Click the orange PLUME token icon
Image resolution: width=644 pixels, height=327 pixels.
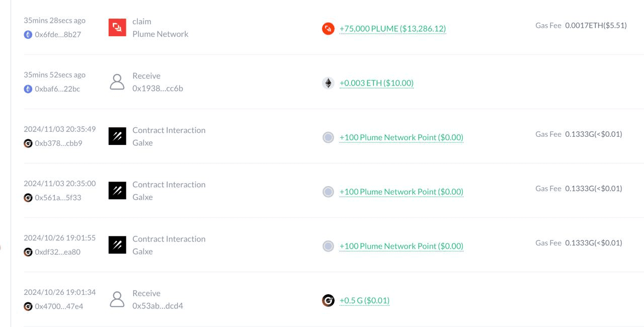click(x=328, y=29)
